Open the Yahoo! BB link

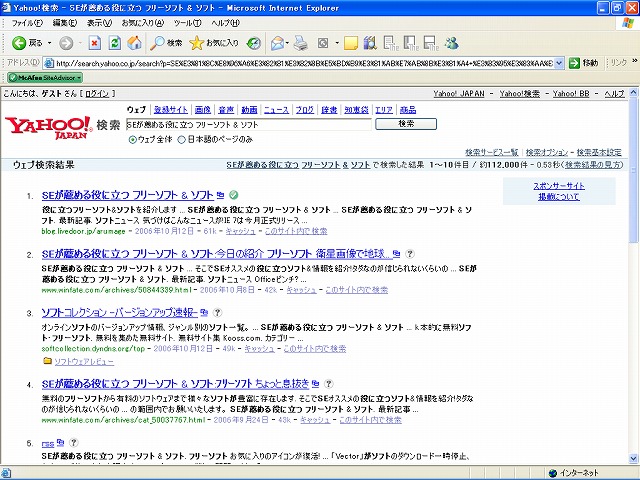click(571, 94)
